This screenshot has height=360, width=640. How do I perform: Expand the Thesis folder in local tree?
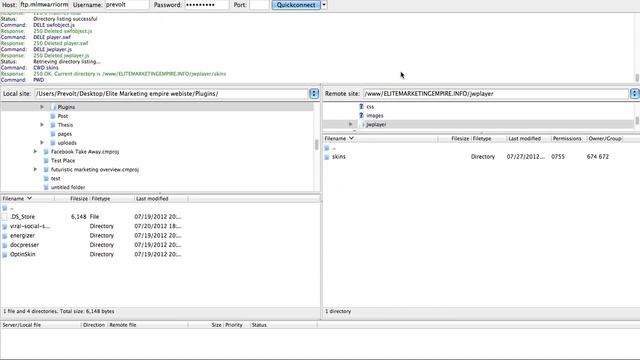(x=42, y=125)
